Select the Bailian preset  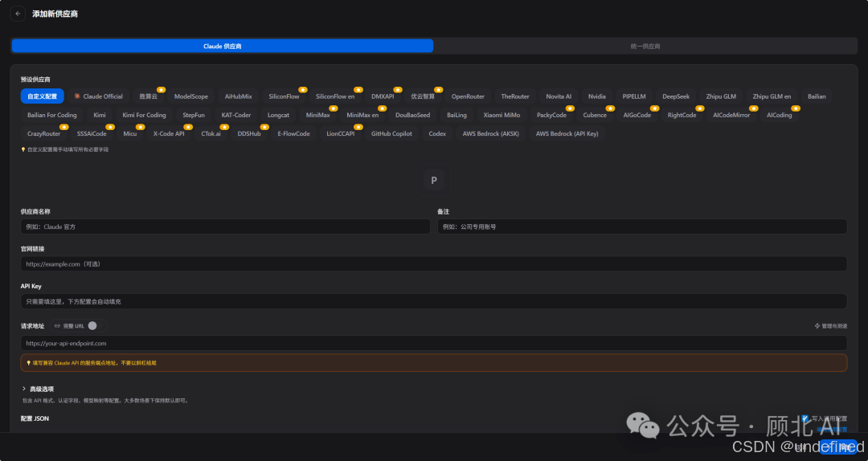[x=817, y=96]
